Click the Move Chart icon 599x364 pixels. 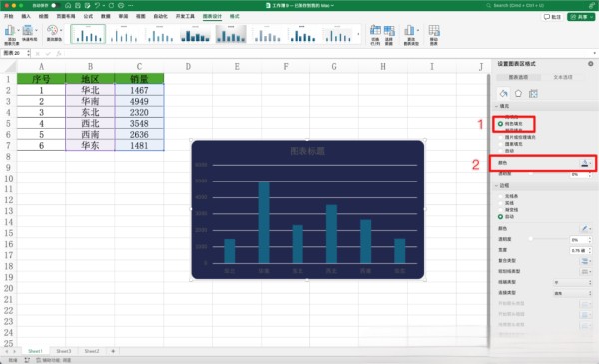click(434, 35)
